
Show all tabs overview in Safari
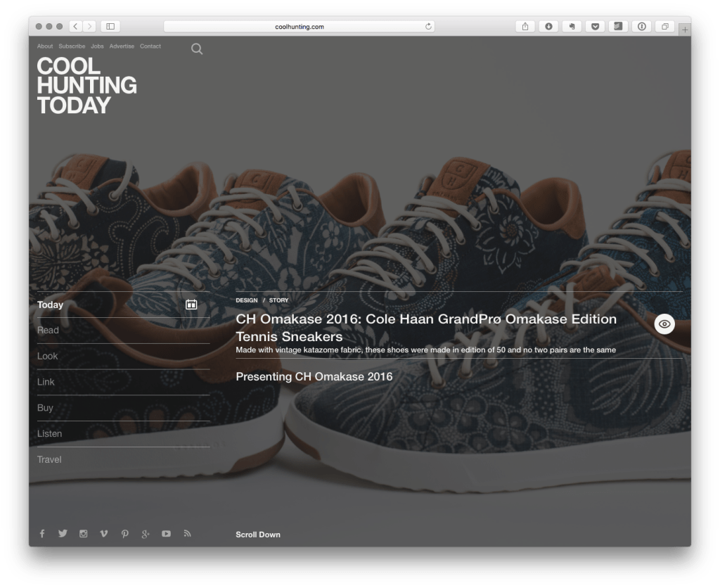[x=664, y=27]
